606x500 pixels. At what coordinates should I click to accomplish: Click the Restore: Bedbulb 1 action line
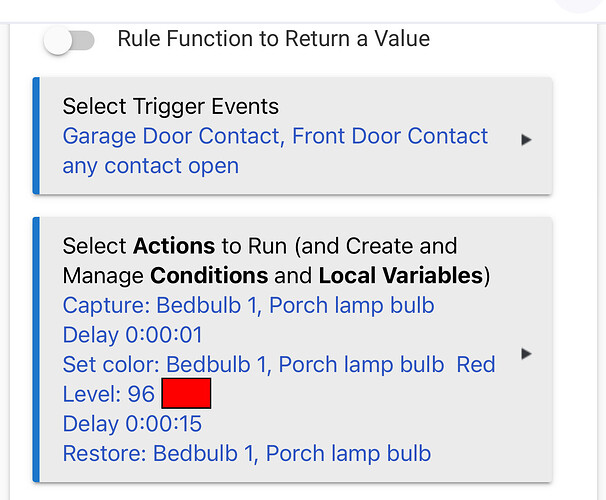point(246,453)
